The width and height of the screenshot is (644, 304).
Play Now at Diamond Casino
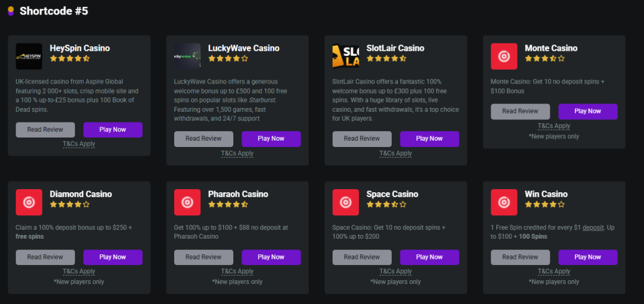(113, 258)
